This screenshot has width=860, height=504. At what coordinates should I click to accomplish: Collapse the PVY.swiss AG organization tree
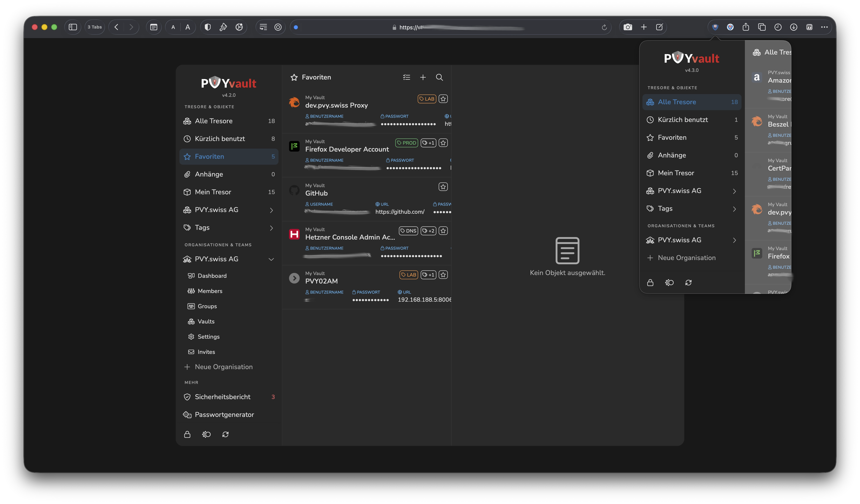pos(271,259)
